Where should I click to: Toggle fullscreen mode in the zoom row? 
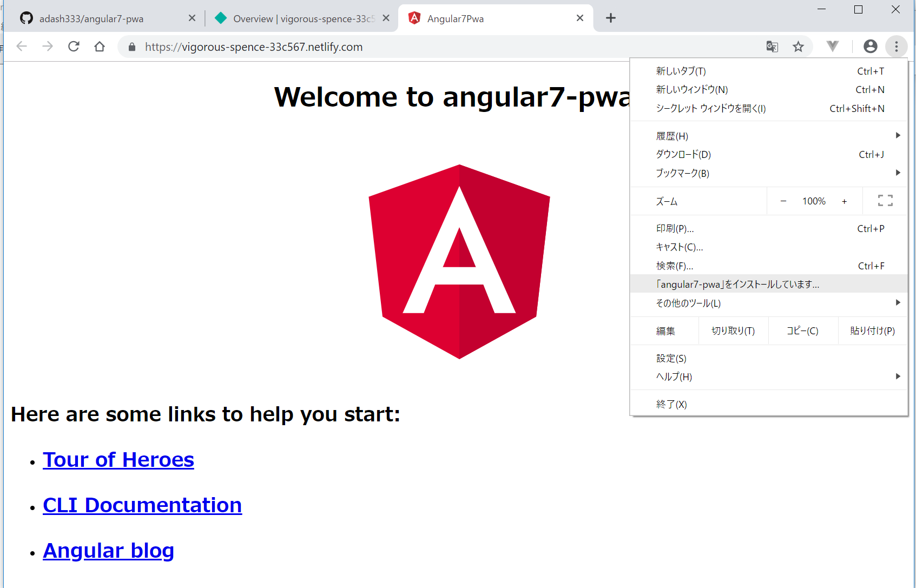point(885,201)
